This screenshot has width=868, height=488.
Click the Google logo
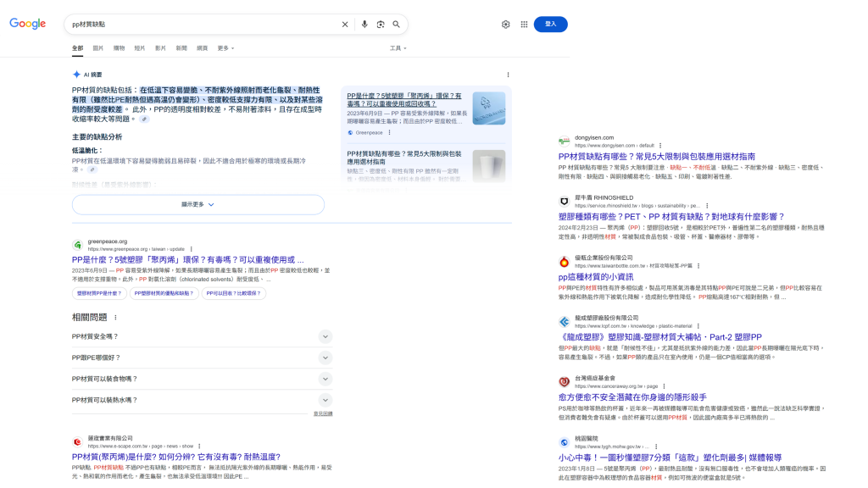[x=27, y=24]
